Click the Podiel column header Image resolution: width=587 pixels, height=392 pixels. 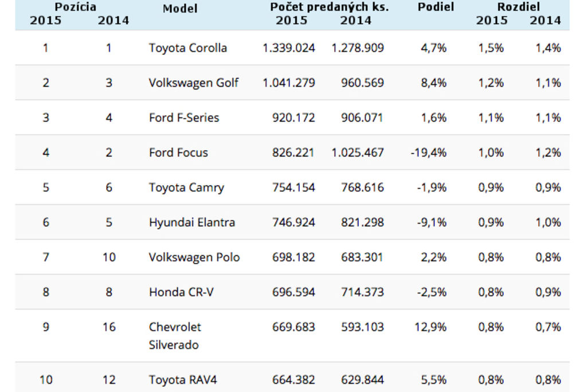click(x=436, y=7)
